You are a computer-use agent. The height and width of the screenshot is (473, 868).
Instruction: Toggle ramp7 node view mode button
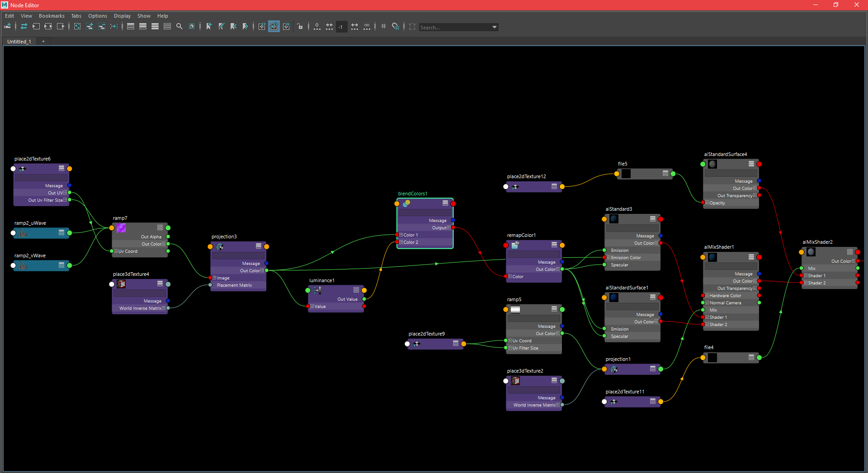point(160,227)
